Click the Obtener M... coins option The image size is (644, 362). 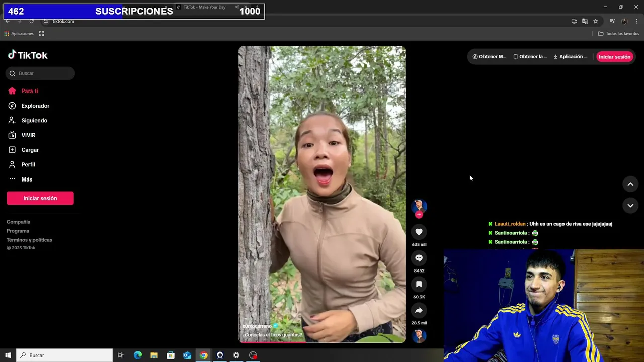point(490,57)
